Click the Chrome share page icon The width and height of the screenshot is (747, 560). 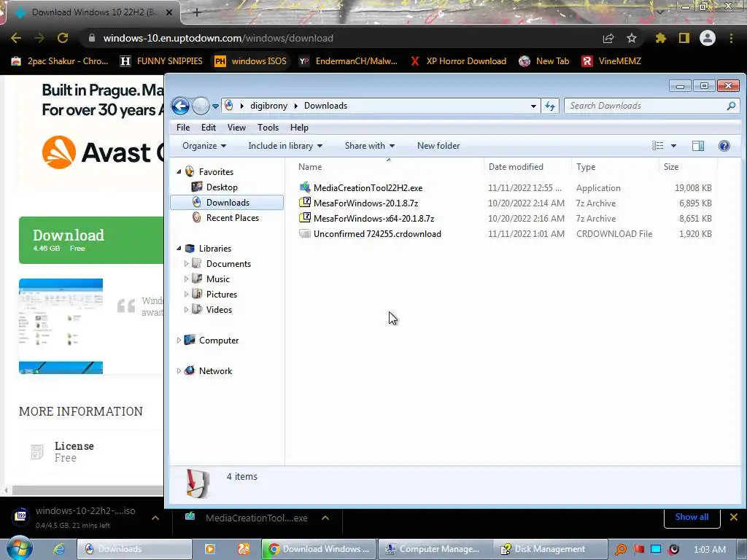[608, 38]
